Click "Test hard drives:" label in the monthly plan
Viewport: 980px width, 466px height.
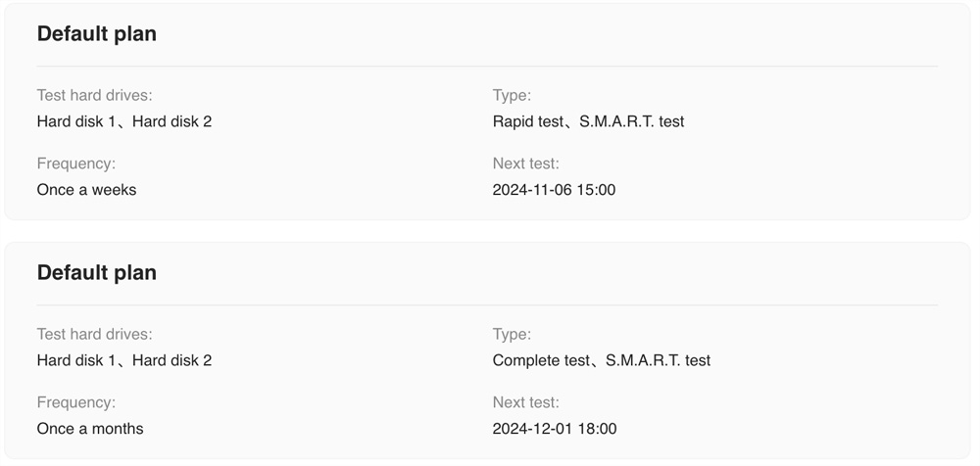pos(94,334)
